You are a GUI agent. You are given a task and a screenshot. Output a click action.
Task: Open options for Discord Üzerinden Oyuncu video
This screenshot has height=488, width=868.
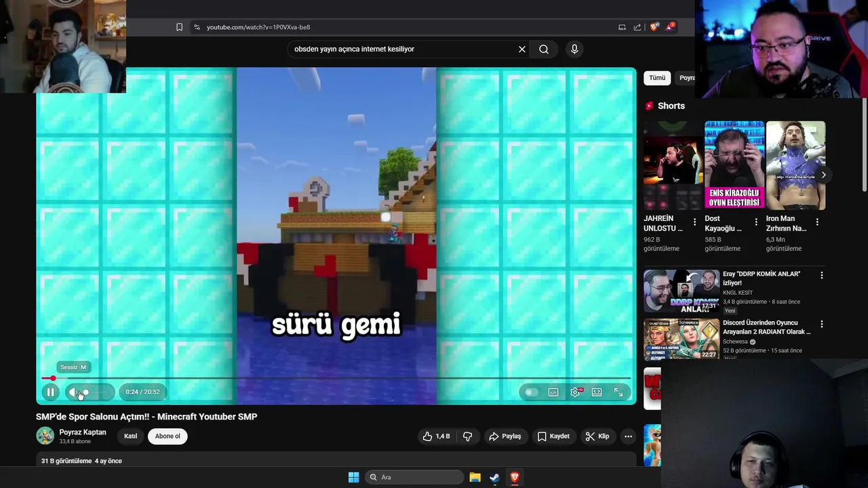(x=822, y=324)
